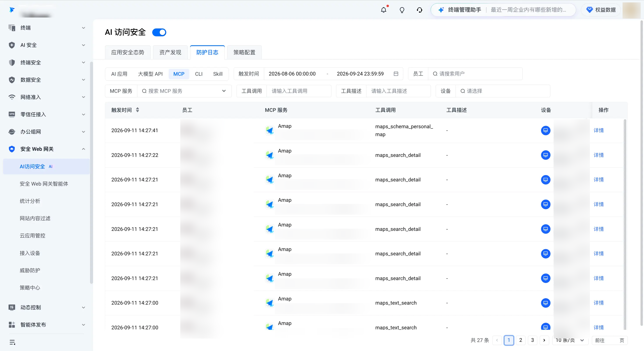Sort by 触发时间 column arrows
Viewport: 644px width, 351px height.
[x=138, y=110]
